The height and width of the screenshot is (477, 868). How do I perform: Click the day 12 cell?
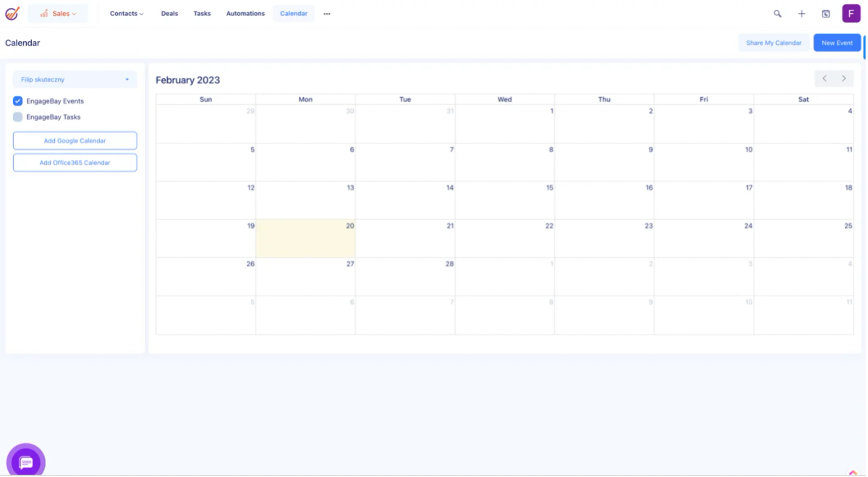206,200
